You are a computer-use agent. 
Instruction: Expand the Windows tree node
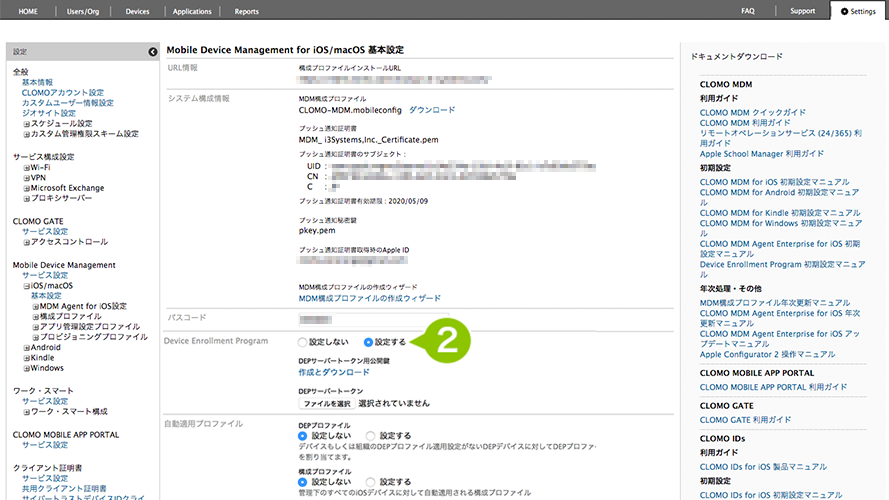pyautogui.click(x=26, y=368)
